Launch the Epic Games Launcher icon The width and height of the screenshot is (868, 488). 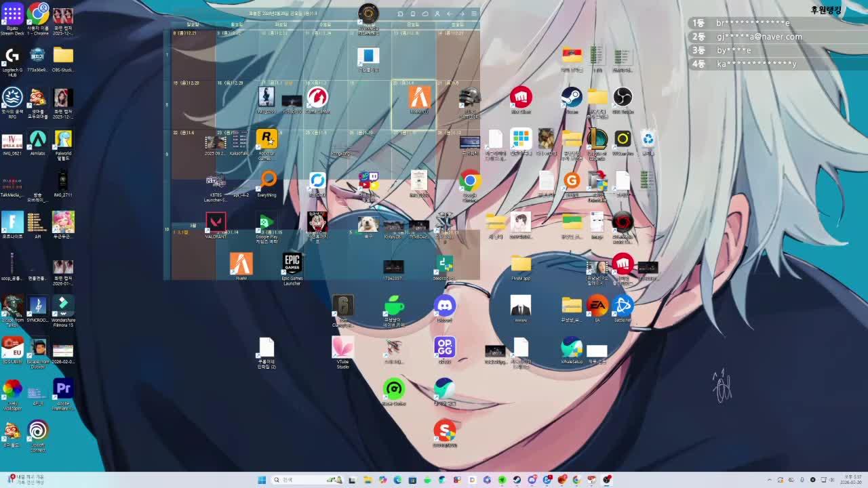(292, 265)
